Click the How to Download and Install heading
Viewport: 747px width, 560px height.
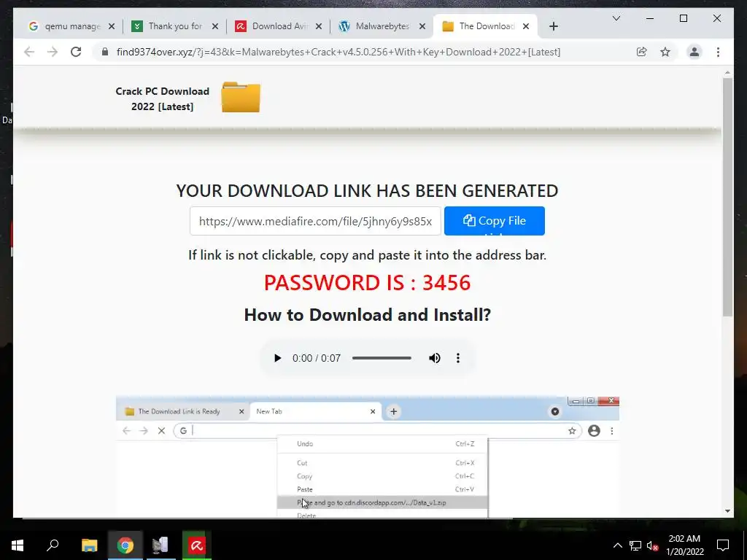[x=368, y=315]
